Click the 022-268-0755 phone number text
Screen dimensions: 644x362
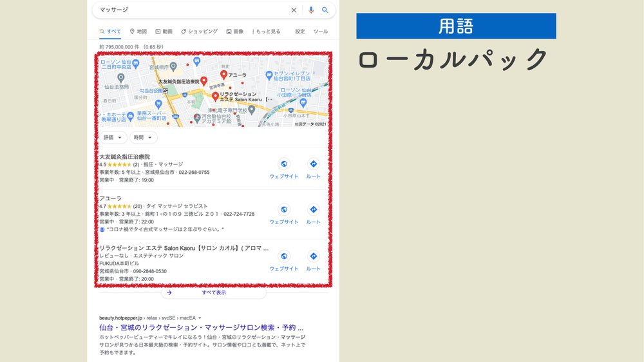tap(194, 172)
